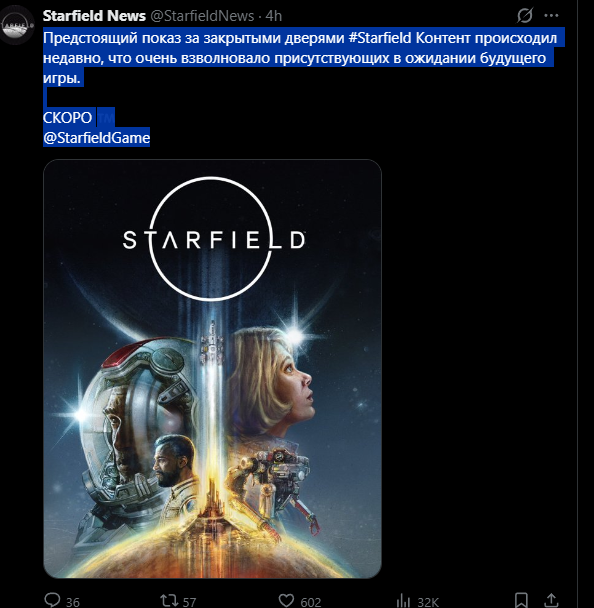The image size is (594, 608).
Task: Open the Starfield News profile avatar
Action: point(17,24)
